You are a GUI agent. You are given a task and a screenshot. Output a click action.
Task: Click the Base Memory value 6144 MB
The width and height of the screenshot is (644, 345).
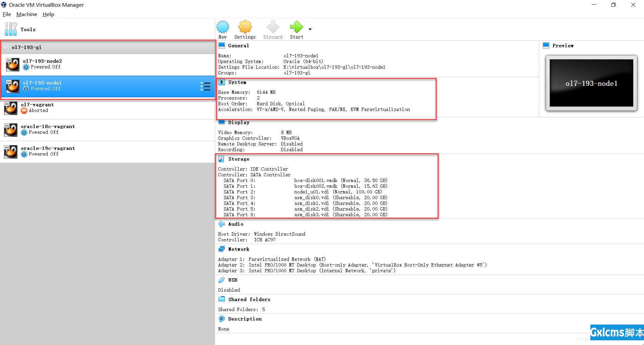(x=266, y=92)
